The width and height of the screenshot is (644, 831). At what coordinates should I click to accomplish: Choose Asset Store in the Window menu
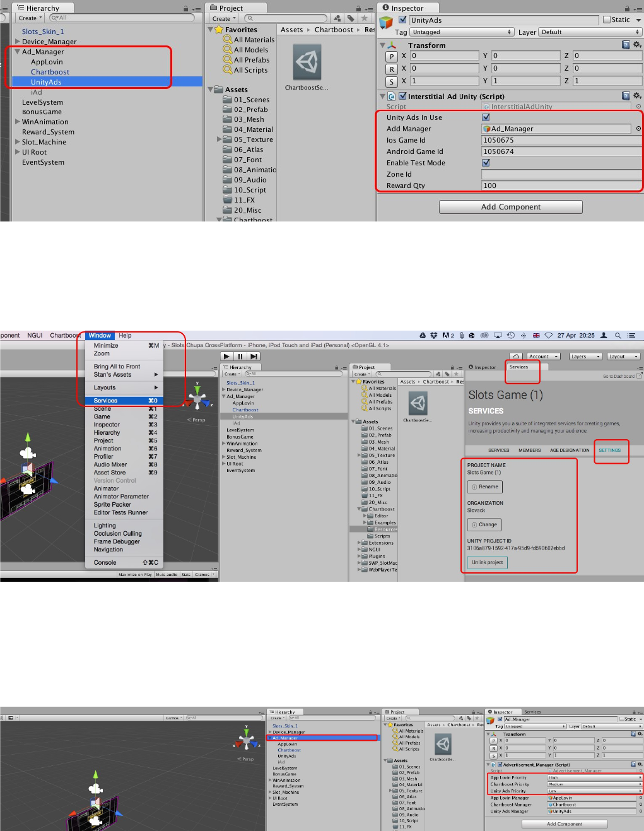(x=124, y=473)
